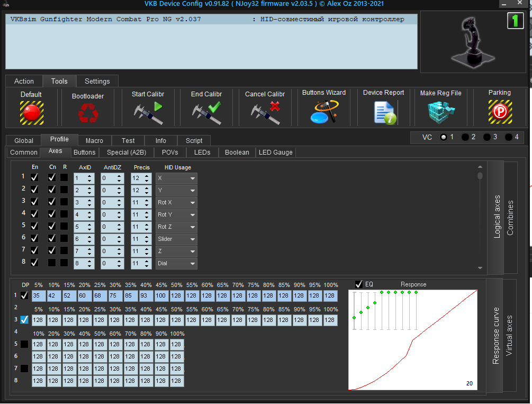
Task: Open the Bootloader recycle icon
Action: click(87, 113)
